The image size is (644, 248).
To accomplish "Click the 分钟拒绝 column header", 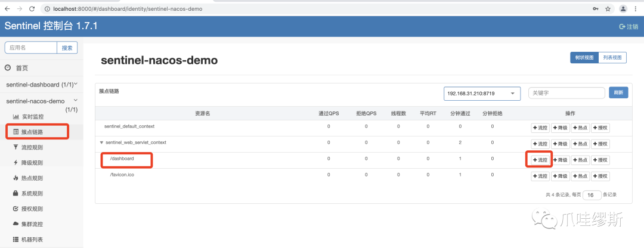I will (x=493, y=114).
